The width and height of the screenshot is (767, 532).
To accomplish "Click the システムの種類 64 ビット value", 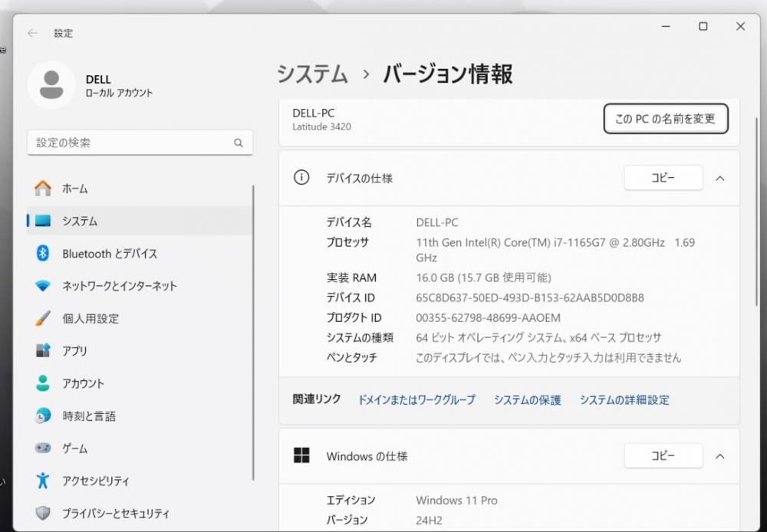I will 538,337.
